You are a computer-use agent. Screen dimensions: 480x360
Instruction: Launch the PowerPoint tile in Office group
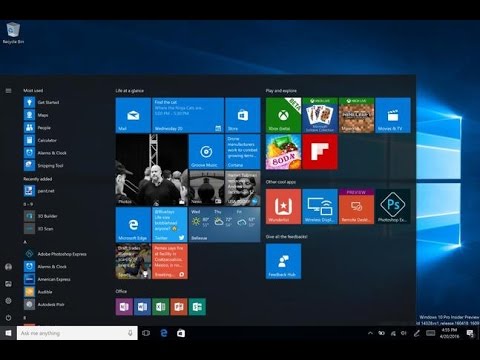click(179, 307)
